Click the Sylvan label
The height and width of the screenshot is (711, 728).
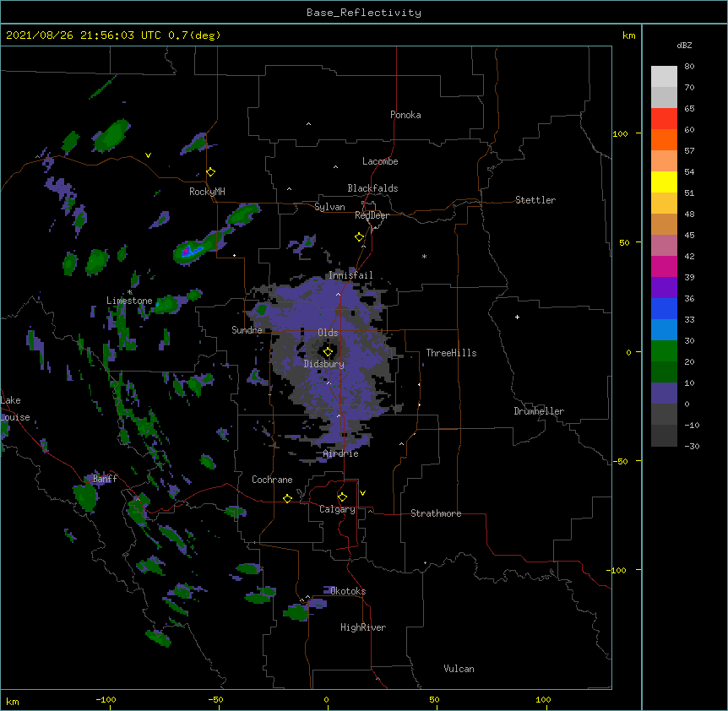pyautogui.click(x=329, y=207)
